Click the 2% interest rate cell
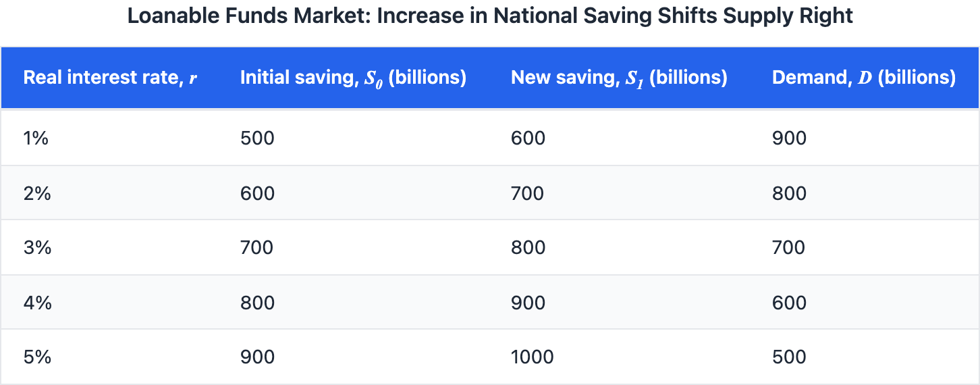This screenshot has width=980, height=385. click(38, 193)
